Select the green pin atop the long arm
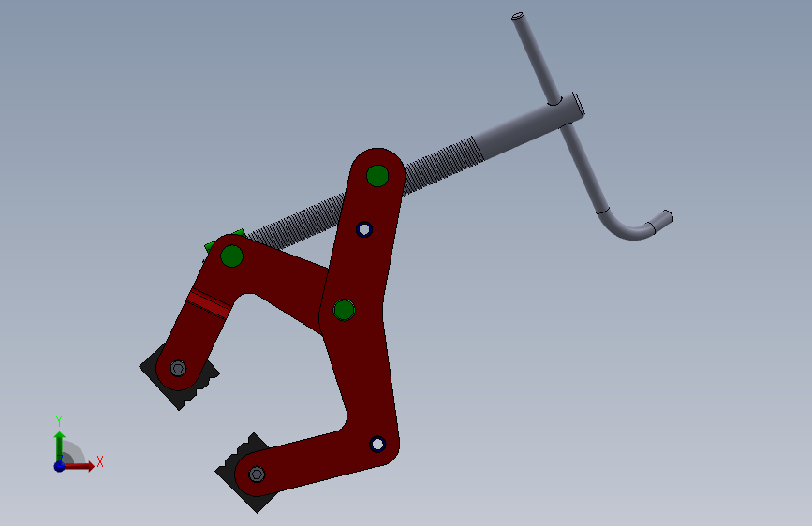The height and width of the screenshot is (526, 812). 377,176
